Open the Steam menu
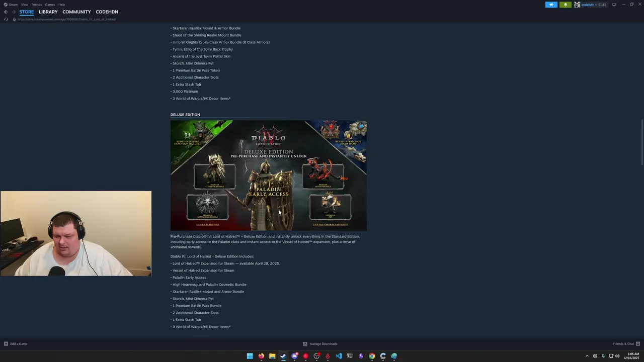 coord(13,5)
